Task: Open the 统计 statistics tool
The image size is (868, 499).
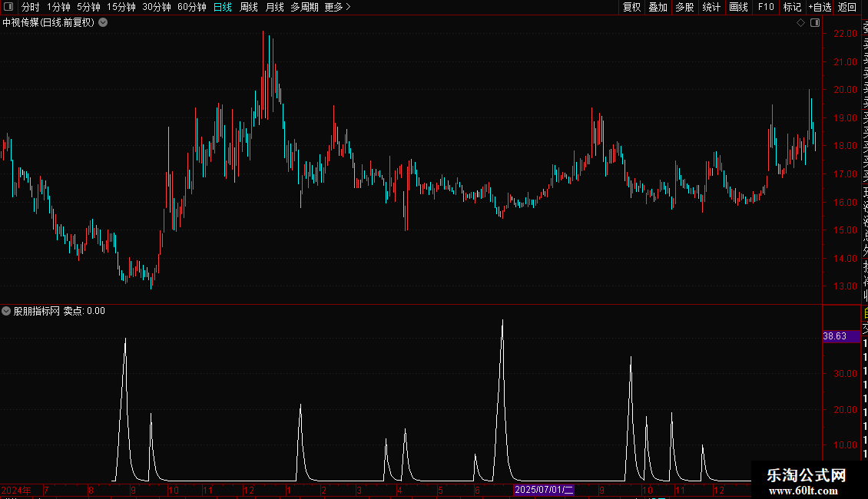Action: (x=711, y=7)
